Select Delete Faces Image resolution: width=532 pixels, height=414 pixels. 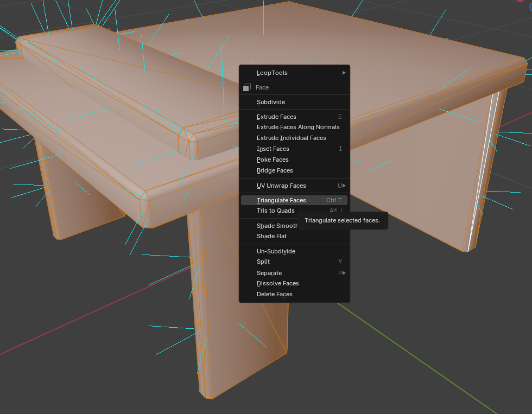(x=294, y=294)
